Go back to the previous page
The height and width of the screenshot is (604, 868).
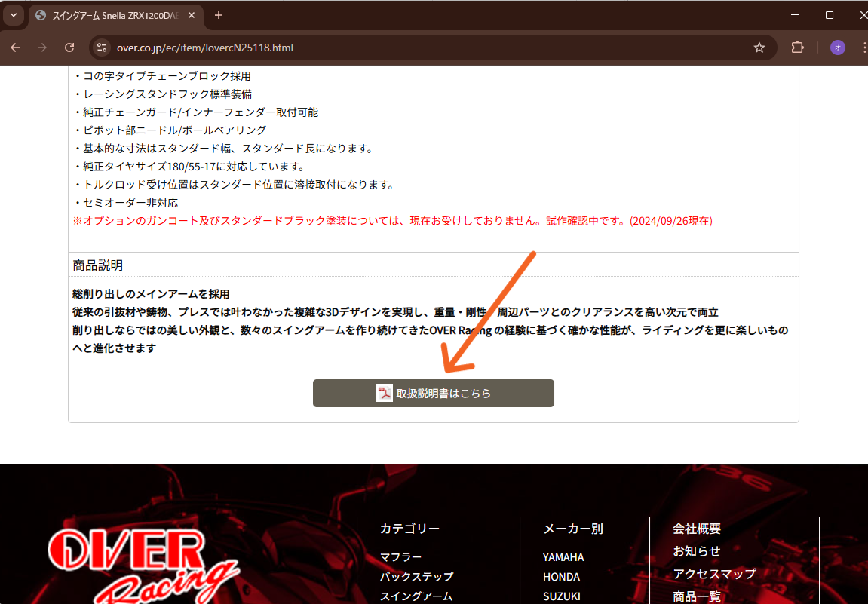16,48
